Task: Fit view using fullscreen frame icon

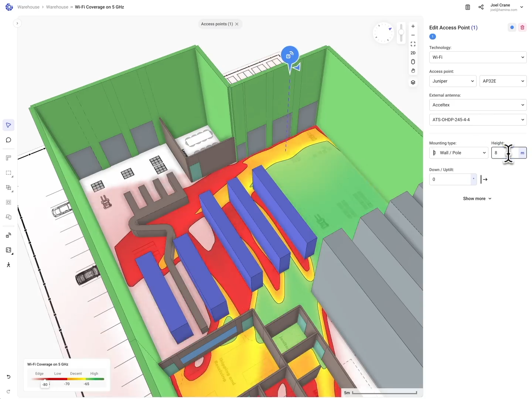Action: (x=413, y=44)
